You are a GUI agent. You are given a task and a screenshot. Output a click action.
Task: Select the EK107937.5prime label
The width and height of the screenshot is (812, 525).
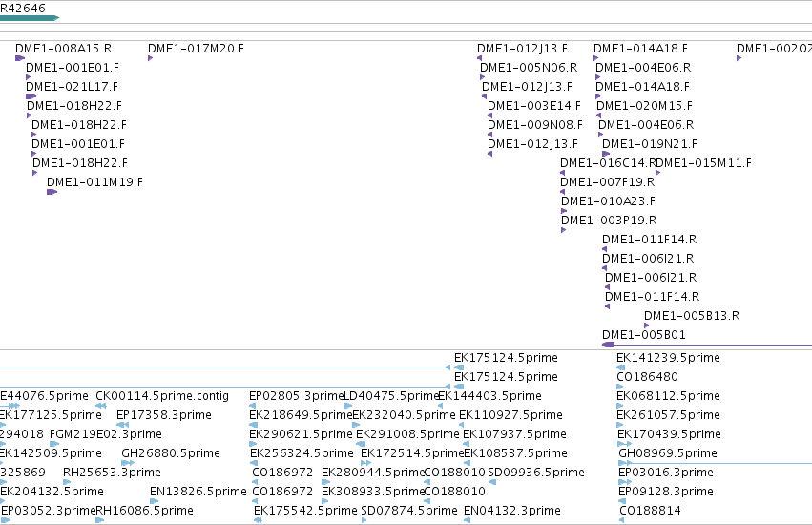click(514, 435)
